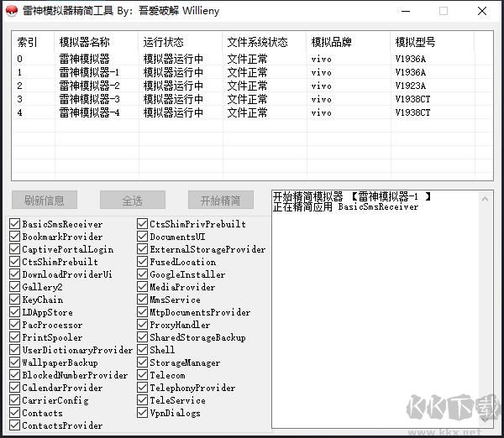Image resolution: width=504 pixels, height=438 pixels.
Task: Click the 开始精简 start button
Action: pyautogui.click(x=220, y=200)
